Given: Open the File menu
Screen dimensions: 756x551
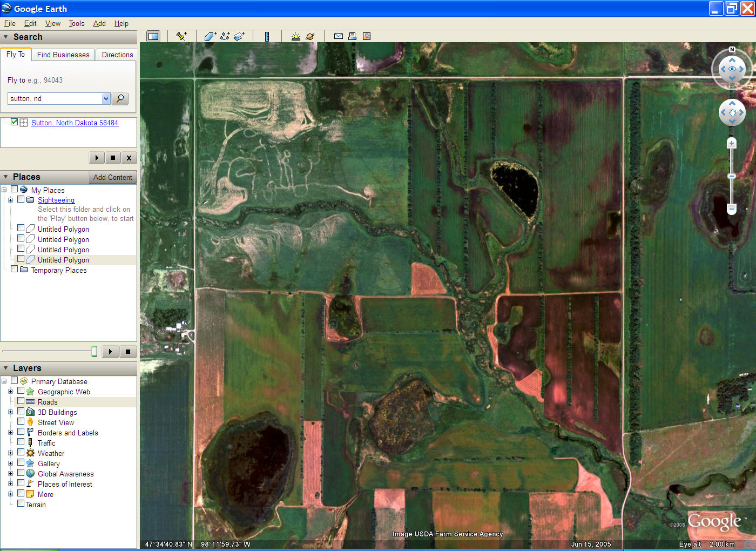Looking at the screenshot, I should click(x=10, y=23).
